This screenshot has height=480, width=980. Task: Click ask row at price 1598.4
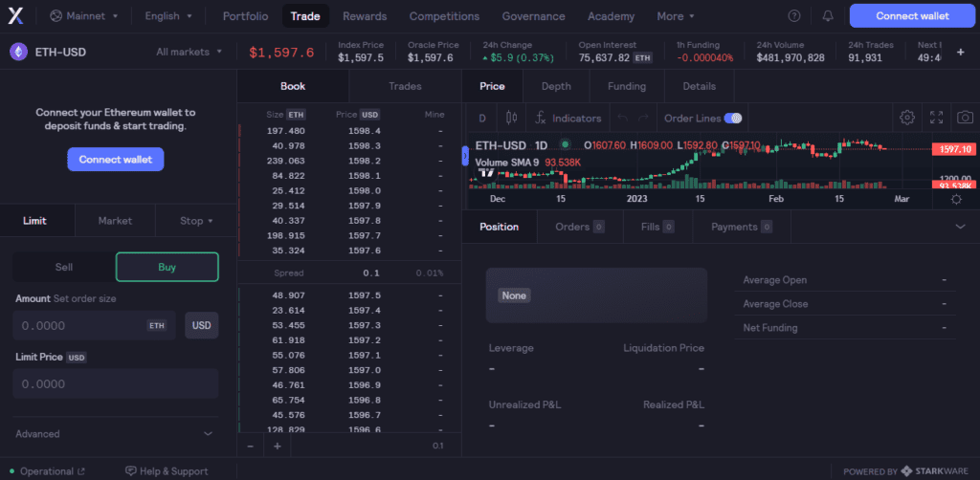(348, 131)
